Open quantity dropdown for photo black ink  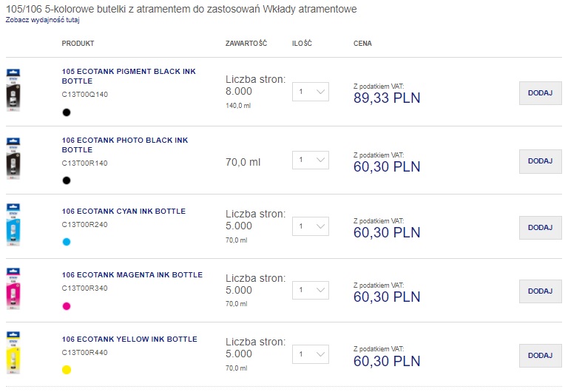click(x=311, y=160)
